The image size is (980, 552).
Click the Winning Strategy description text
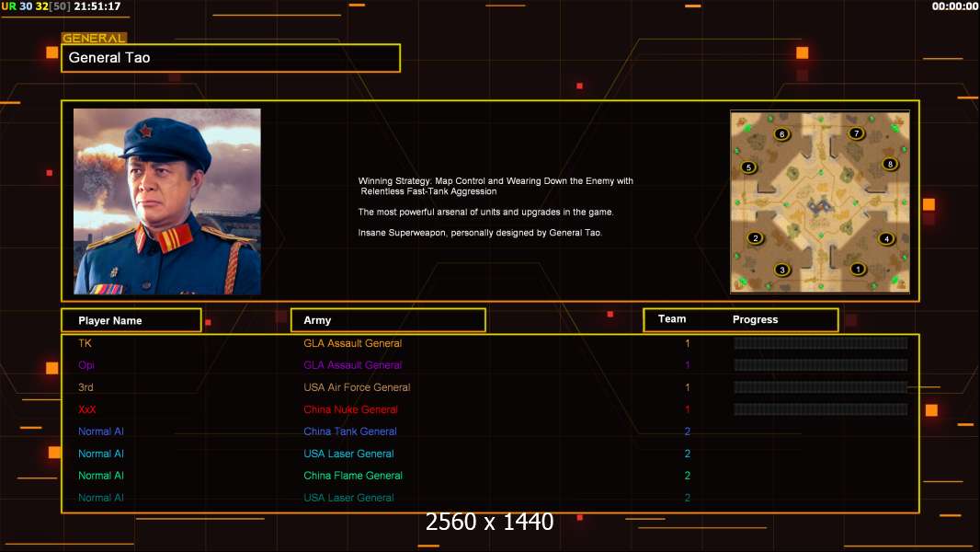click(x=496, y=186)
